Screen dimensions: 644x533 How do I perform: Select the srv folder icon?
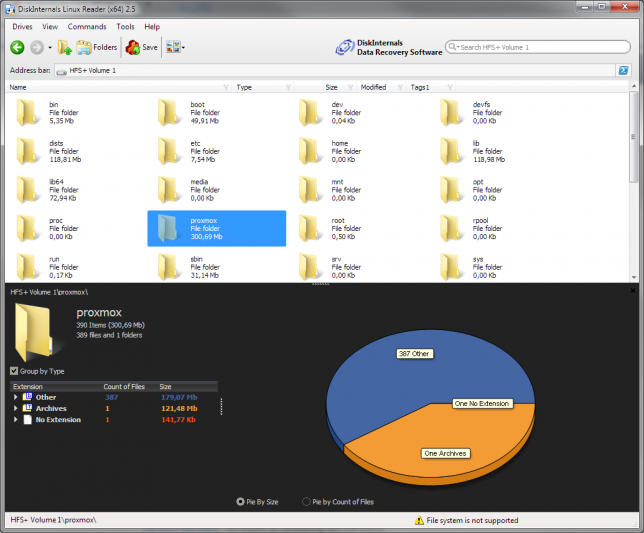[311, 266]
